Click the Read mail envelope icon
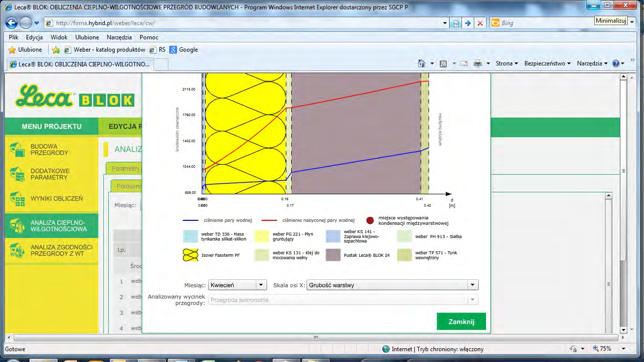Screen dimensions: 644x362 [x=464, y=63]
